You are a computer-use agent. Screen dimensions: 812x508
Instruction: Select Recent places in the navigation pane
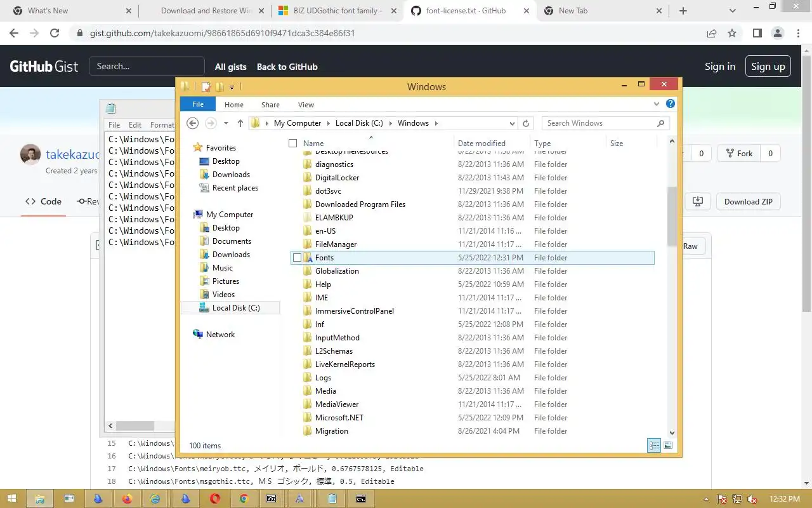tap(235, 188)
